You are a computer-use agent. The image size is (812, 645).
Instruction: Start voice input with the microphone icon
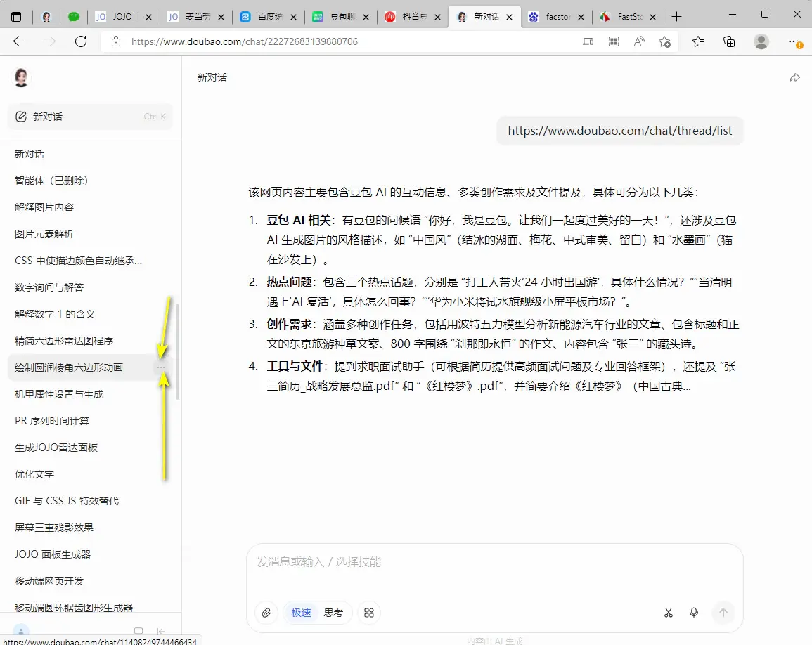pyautogui.click(x=694, y=613)
